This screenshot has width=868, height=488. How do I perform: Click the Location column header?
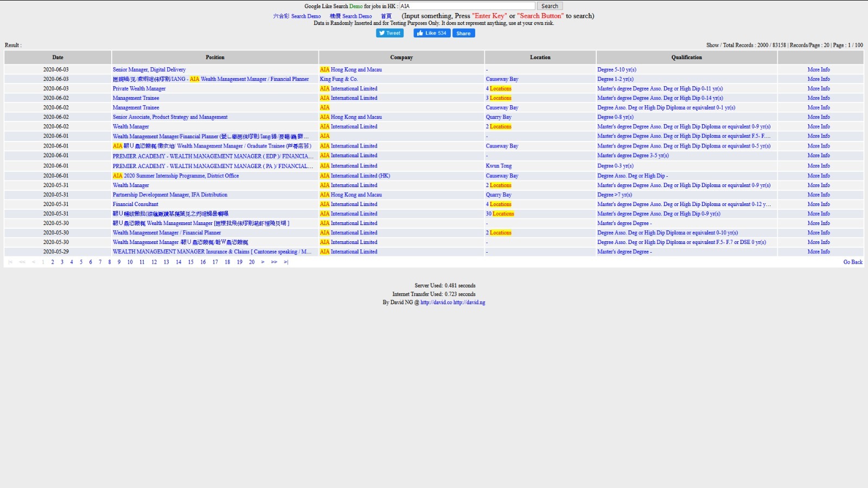click(x=540, y=57)
